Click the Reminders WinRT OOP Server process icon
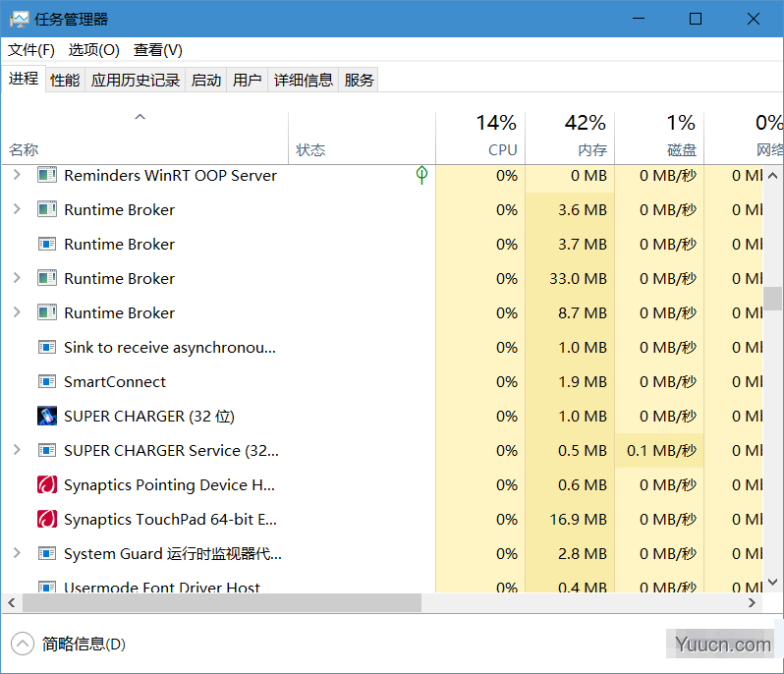The height and width of the screenshot is (674, 784). (47, 175)
